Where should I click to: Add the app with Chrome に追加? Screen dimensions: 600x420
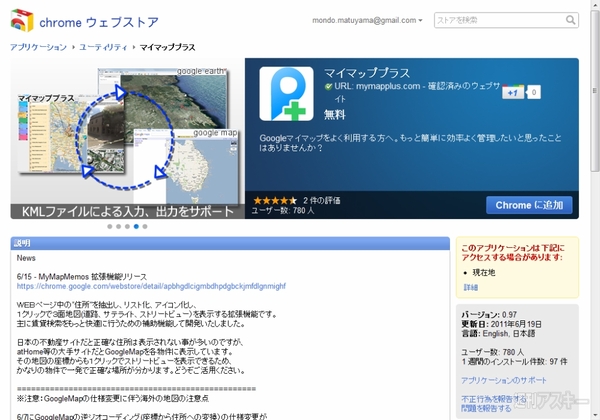coord(529,205)
